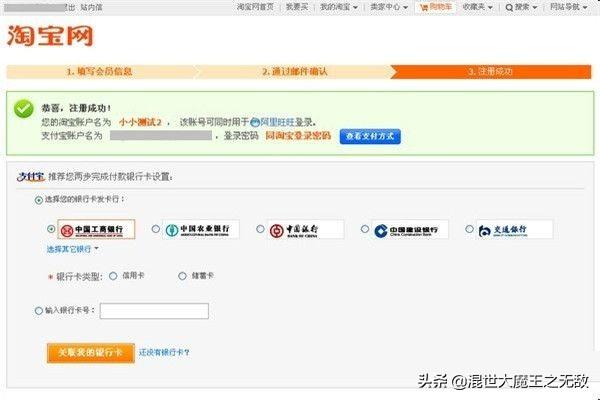Image resolution: width=600 pixels, height=400 pixels.
Task: Click step 2. 通过邮件确认
Action: pyautogui.click(x=295, y=72)
